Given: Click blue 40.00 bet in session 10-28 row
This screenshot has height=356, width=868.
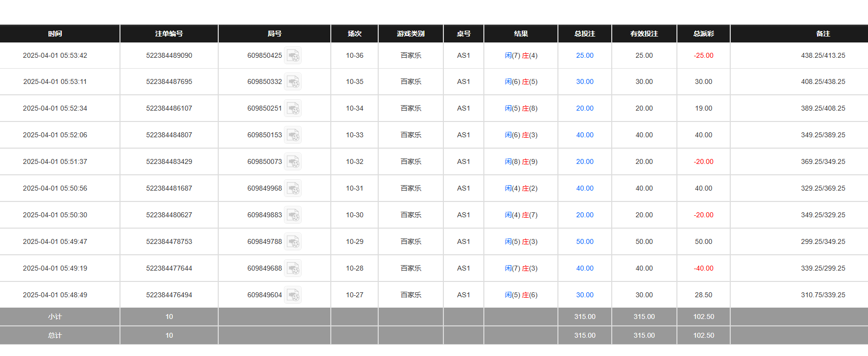Looking at the screenshot, I should click(x=585, y=269).
